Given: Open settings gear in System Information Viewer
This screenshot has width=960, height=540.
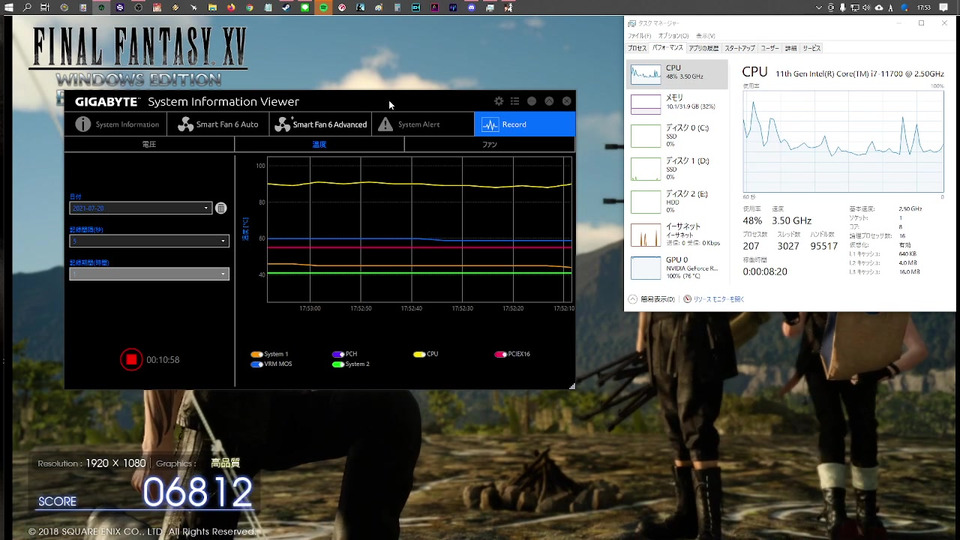Looking at the screenshot, I should tap(499, 101).
